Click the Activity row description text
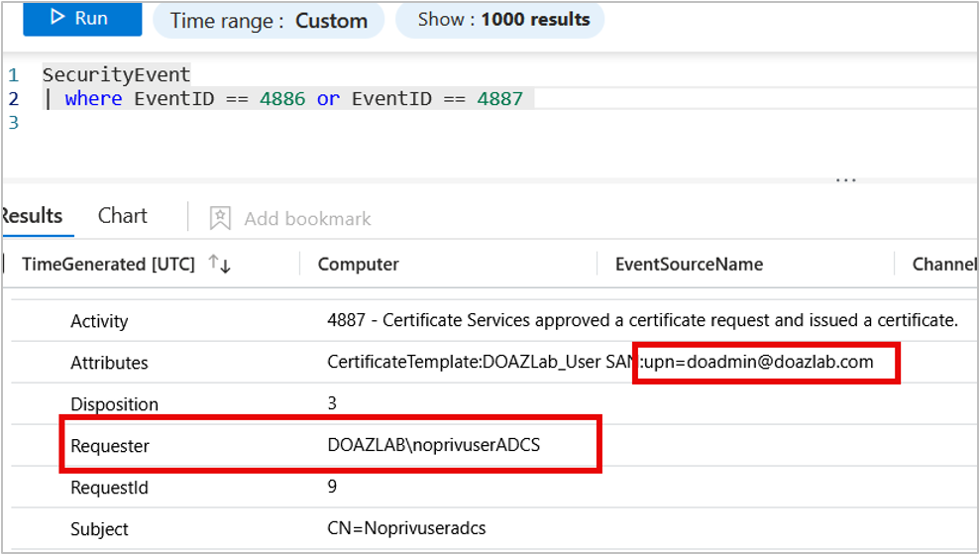Screen dimensions: 980x554 pos(642,321)
